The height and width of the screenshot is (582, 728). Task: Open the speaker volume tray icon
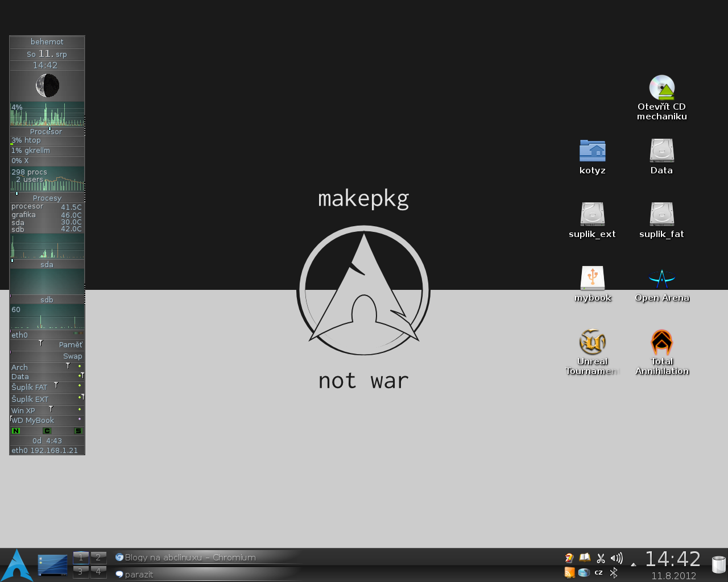click(x=617, y=558)
